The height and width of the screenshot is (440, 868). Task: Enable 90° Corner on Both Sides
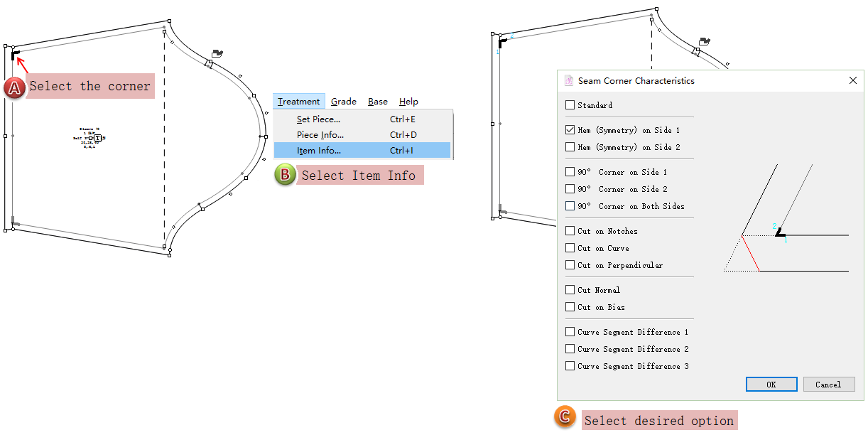[x=570, y=206]
